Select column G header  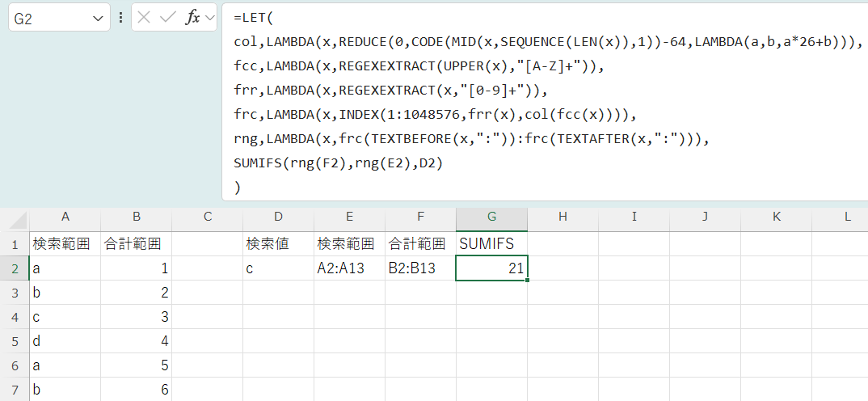tap(491, 217)
